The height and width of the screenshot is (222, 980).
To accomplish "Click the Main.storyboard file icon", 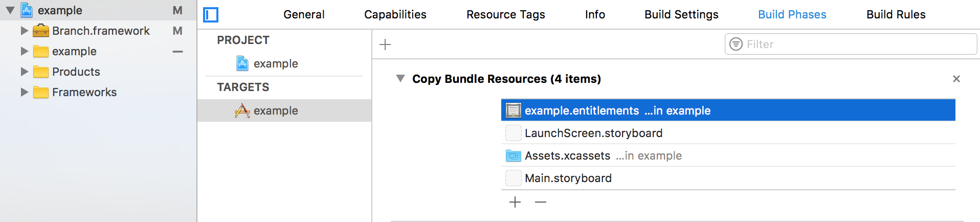I will pyautogui.click(x=514, y=178).
